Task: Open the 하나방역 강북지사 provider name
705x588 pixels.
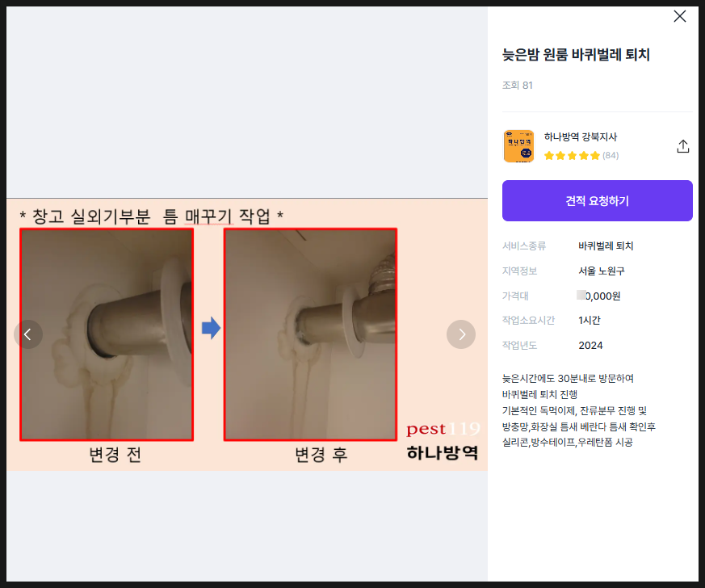Action: pyautogui.click(x=580, y=137)
